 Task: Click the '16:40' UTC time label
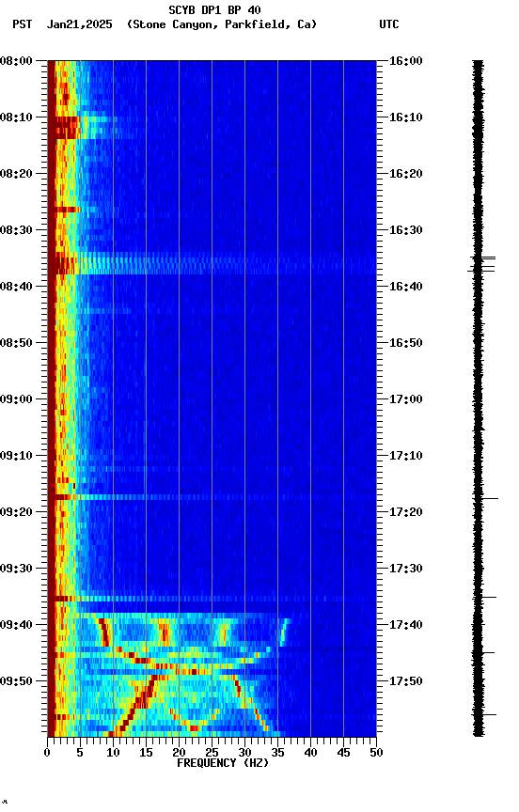[x=405, y=287]
